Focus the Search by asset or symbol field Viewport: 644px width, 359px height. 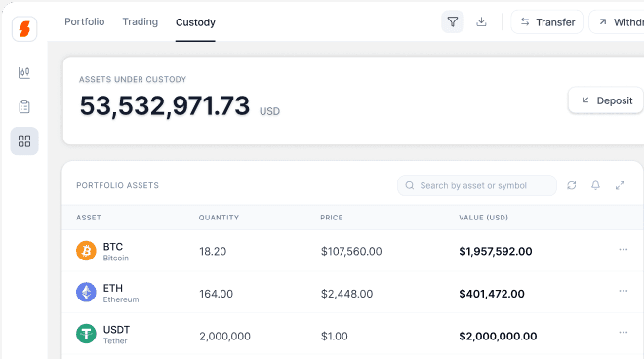click(477, 185)
